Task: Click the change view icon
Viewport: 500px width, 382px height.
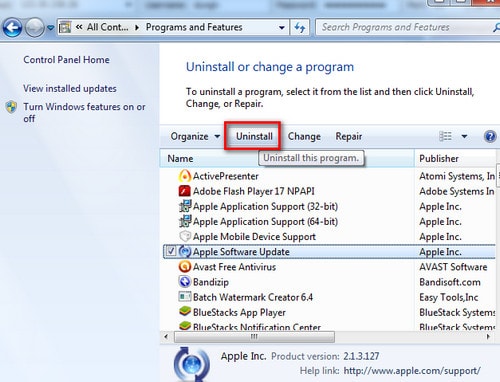Action: (x=445, y=136)
